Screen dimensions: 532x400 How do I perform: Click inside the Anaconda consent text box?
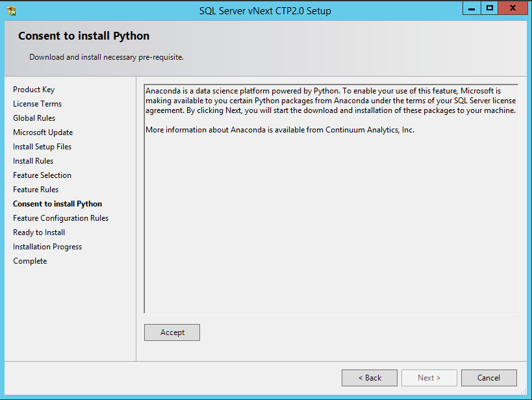click(331, 199)
